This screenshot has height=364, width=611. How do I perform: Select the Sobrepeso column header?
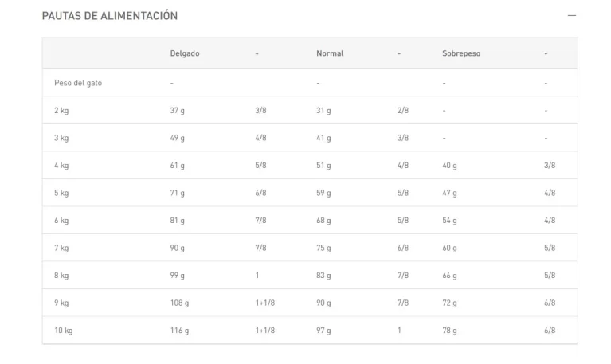click(461, 53)
